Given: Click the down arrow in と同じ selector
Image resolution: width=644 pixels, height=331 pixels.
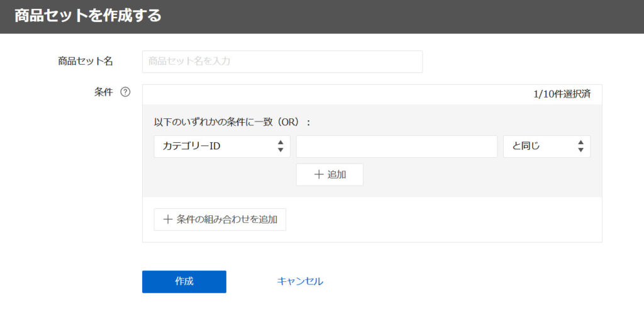Looking at the screenshot, I should [580, 150].
